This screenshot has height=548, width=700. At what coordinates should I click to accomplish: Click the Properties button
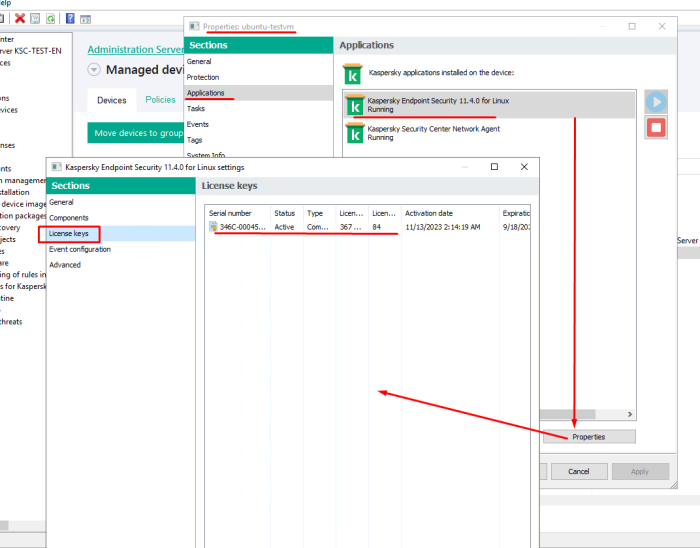coord(589,437)
